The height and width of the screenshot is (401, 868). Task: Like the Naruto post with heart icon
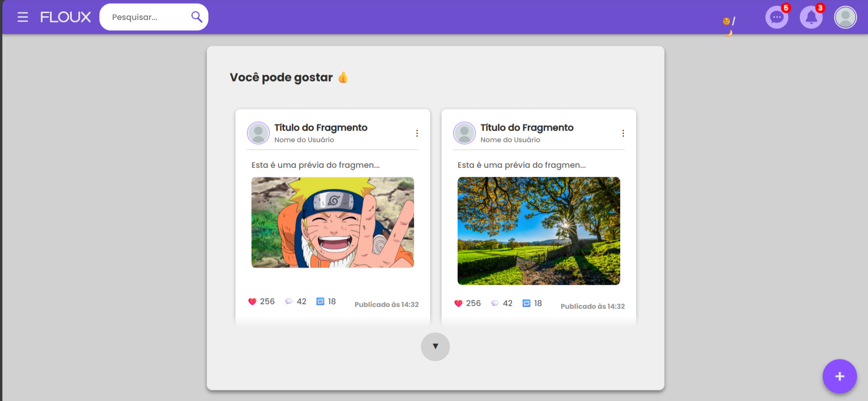coord(252,302)
